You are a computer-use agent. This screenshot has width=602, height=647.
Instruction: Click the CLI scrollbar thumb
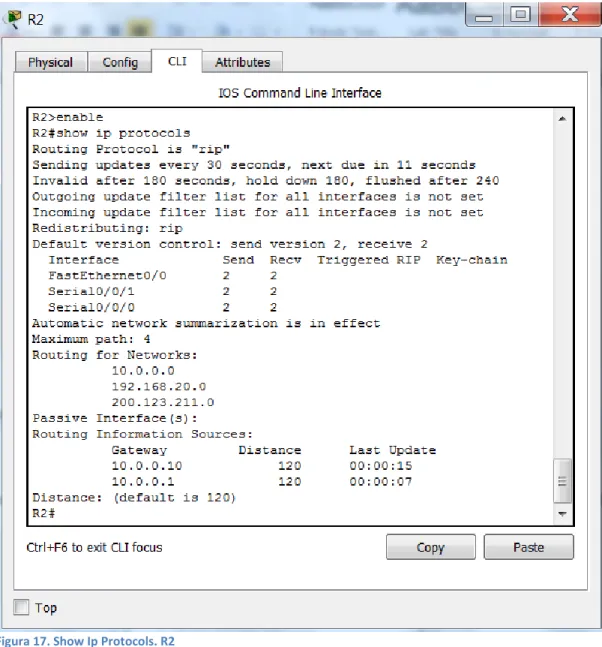tap(562, 481)
